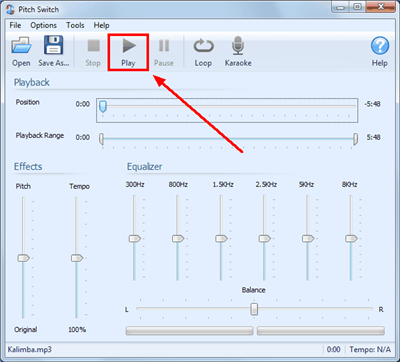Screen dimensions: 400x362
Task: Click the Playback Range start handle
Action: coord(101,139)
